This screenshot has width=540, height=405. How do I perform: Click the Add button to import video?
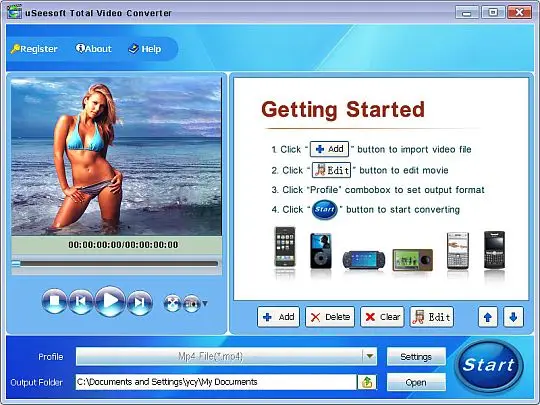(x=278, y=317)
